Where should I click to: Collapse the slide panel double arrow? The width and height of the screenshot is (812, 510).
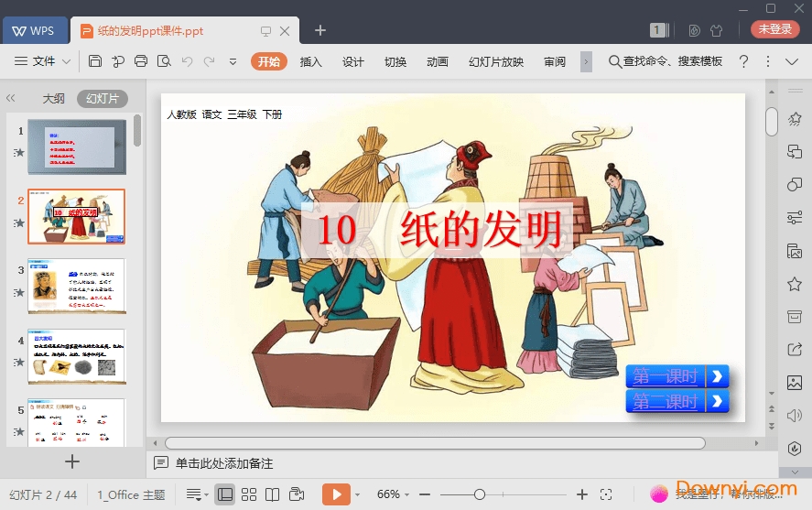10,98
